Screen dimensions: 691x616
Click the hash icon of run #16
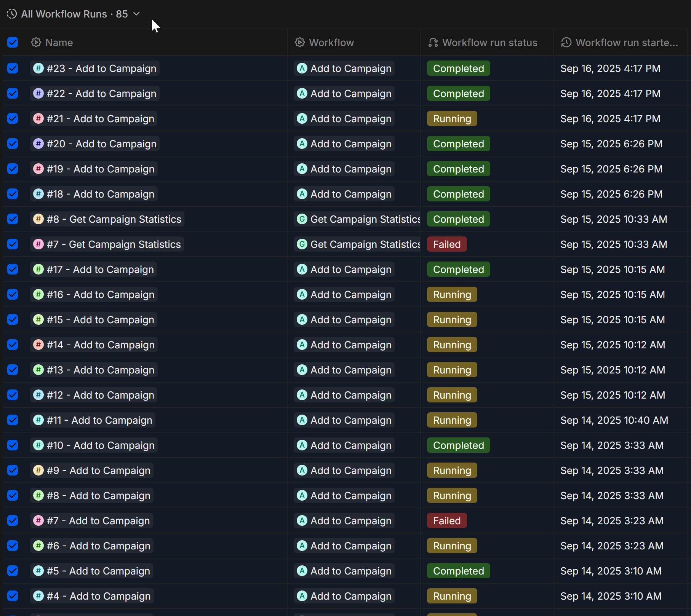(x=38, y=294)
